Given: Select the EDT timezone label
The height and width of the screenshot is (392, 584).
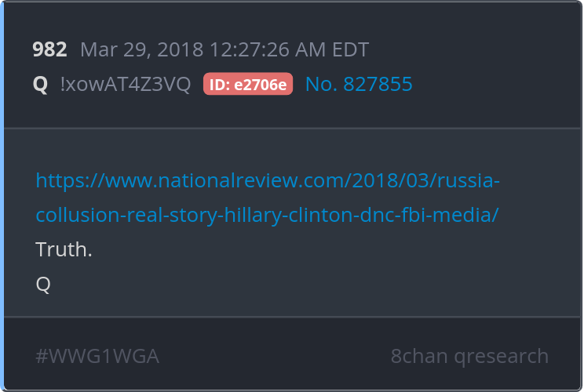Looking at the screenshot, I should pos(350,49).
